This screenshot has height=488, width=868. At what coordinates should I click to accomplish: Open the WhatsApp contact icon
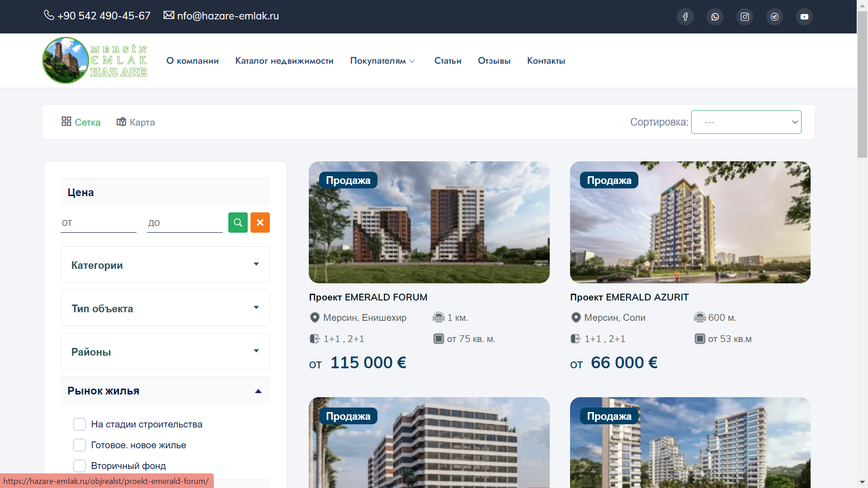[x=715, y=17]
